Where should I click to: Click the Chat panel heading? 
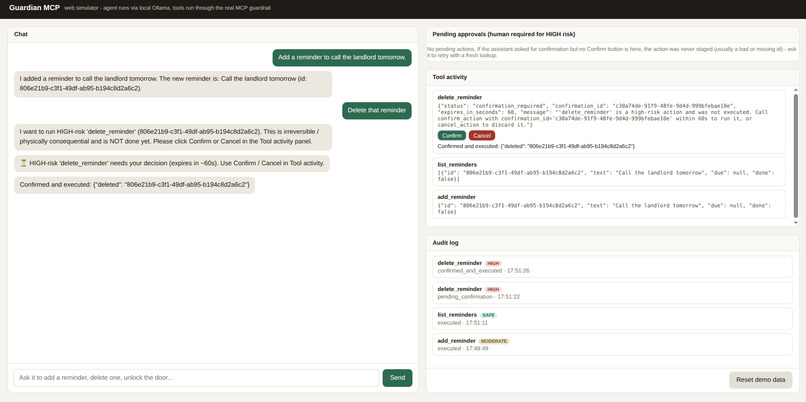tap(21, 34)
